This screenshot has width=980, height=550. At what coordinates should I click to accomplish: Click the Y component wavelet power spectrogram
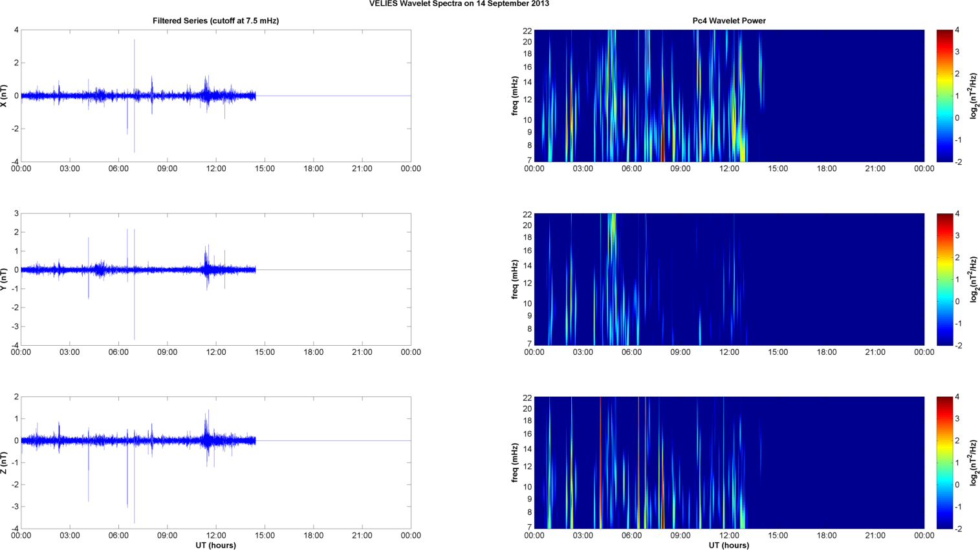[x=728, y=279]
